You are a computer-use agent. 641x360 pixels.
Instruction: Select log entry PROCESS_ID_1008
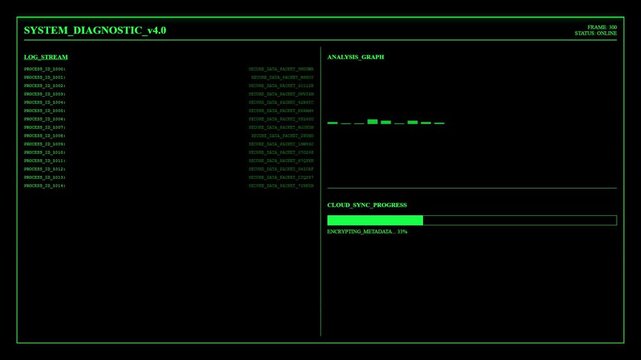pos(169,136)
